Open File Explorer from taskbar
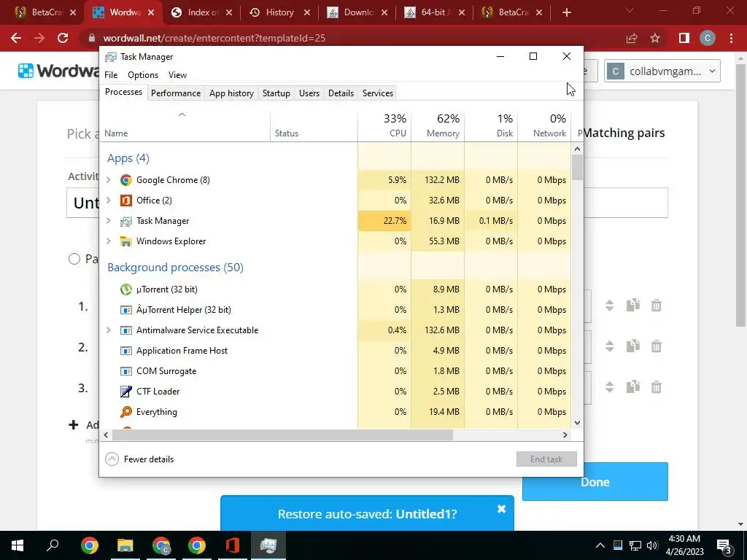The image size is (747, 560). [x=125, y=545]
